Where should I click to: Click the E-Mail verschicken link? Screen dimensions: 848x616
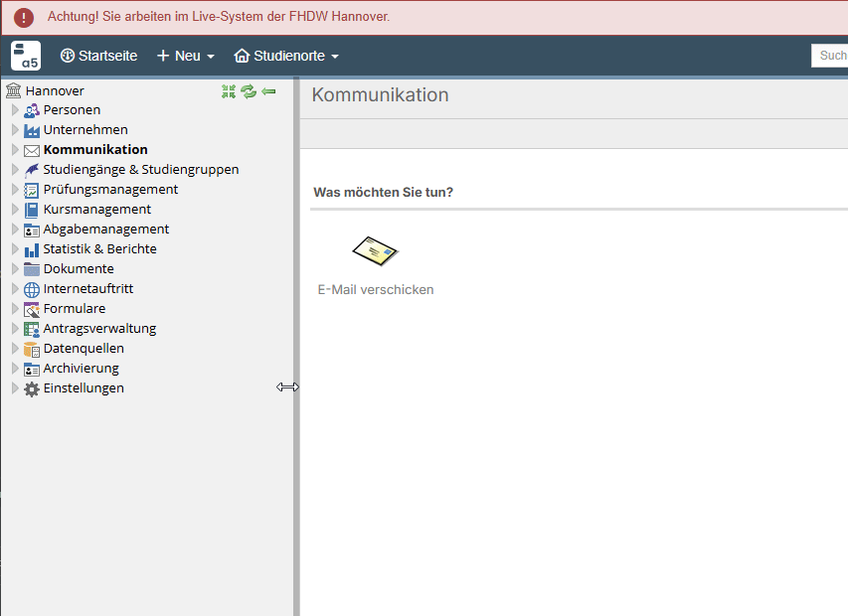point(376,290)
